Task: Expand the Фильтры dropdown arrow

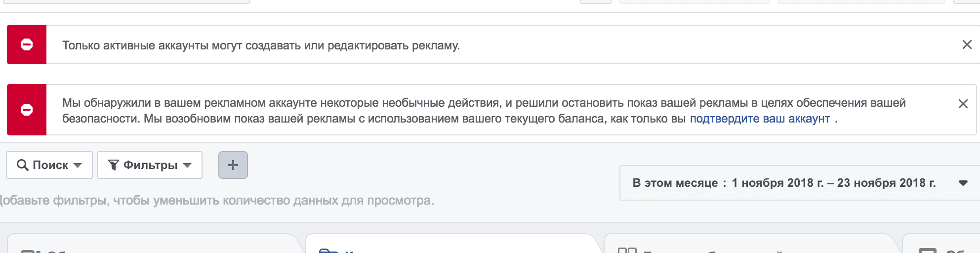Action: tap(187, 165)
